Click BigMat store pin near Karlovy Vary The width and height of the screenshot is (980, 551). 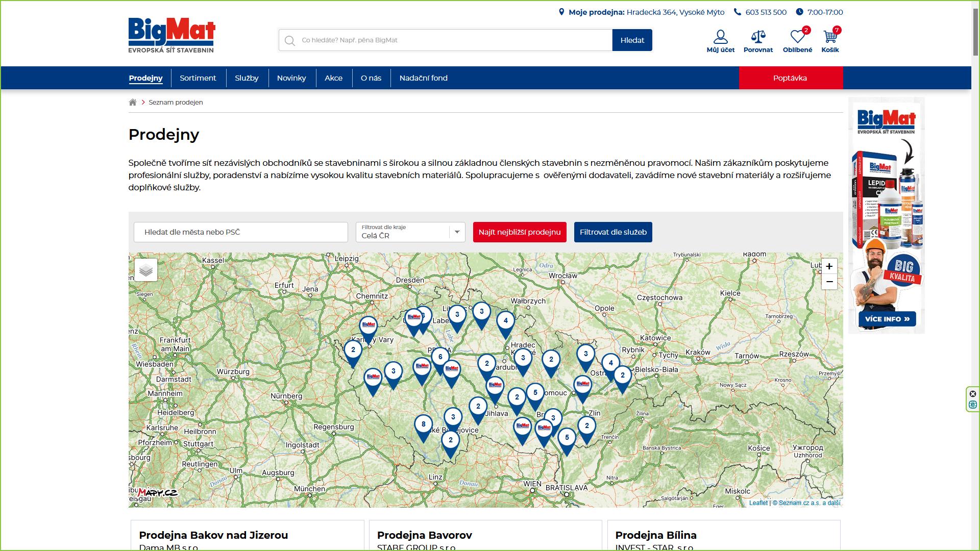pos(368,330)
